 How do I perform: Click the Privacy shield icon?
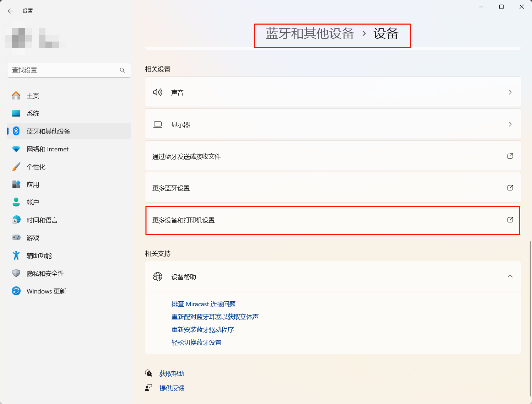point(16,273)
